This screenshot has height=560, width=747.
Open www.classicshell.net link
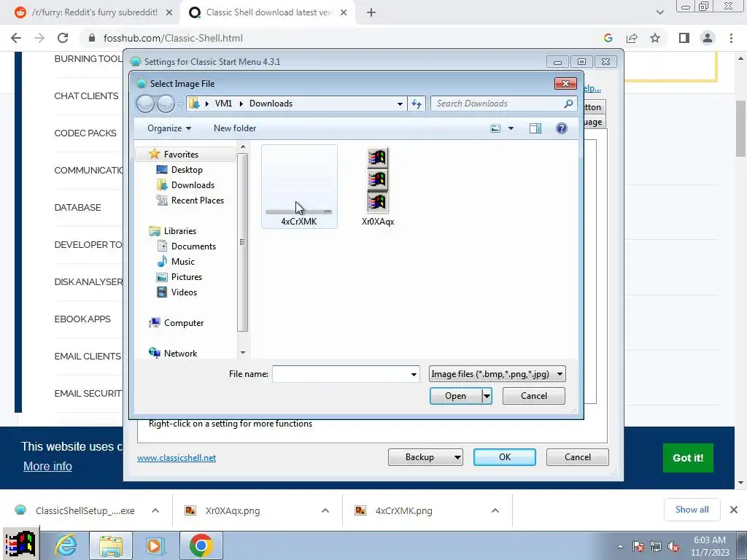coord(177,458)
